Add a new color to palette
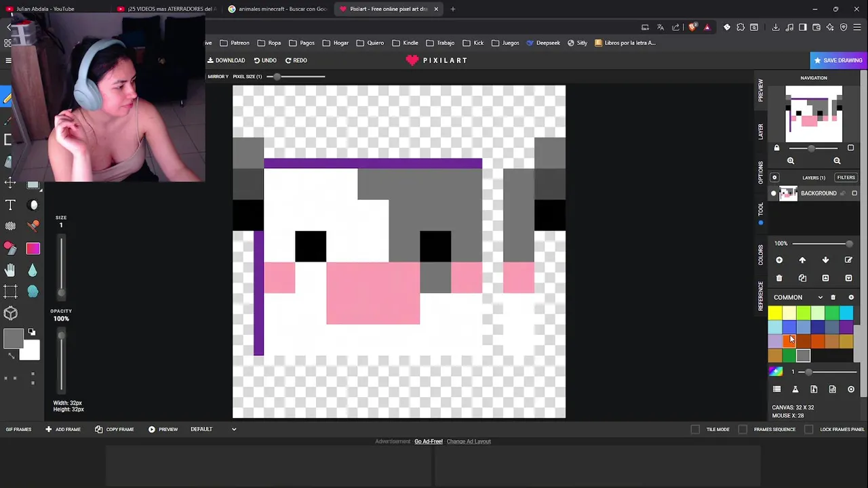868x488 pixels. 851,298
